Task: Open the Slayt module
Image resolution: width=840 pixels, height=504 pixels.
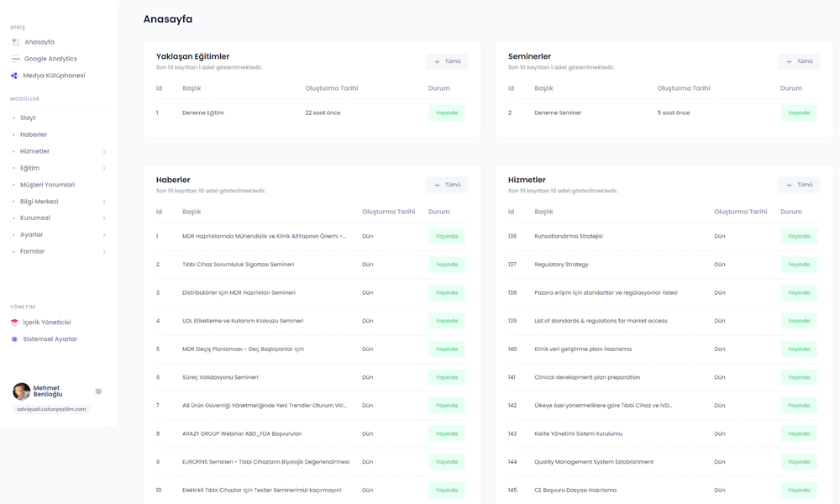Action: pos(28,118)
